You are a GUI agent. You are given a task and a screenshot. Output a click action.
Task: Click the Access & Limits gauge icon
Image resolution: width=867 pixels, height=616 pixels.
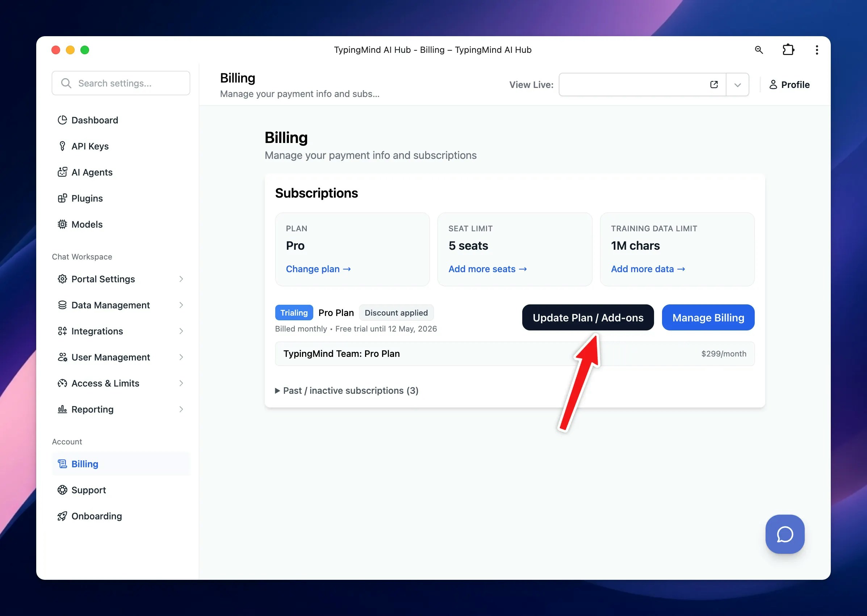click(62, 384)
